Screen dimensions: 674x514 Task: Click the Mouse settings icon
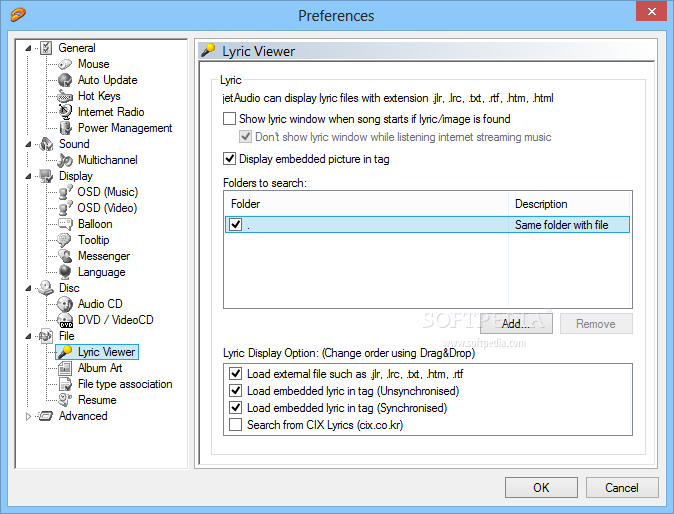(x=65, y=64)
